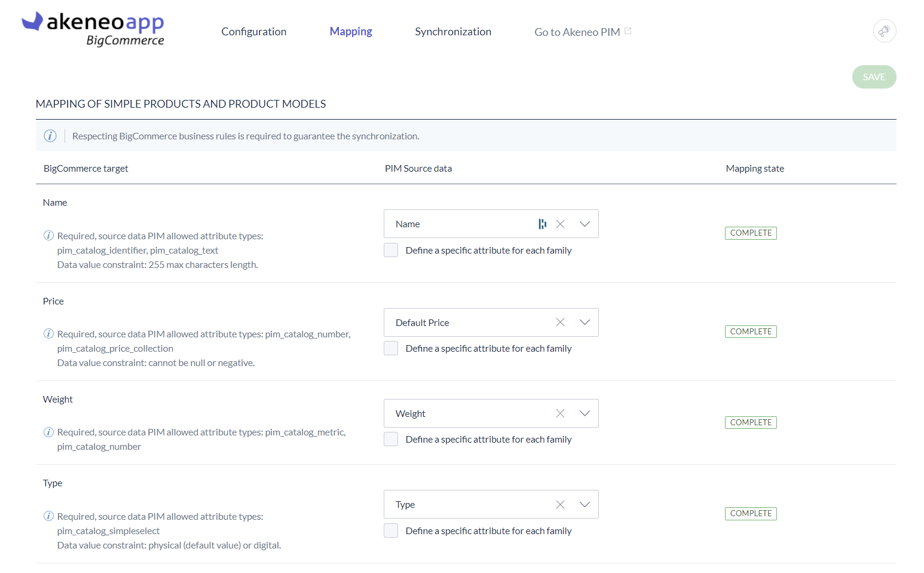Expand the Name source dropdown chevron
The width and height of the screenshot is (924, 573).
[585, 224]
